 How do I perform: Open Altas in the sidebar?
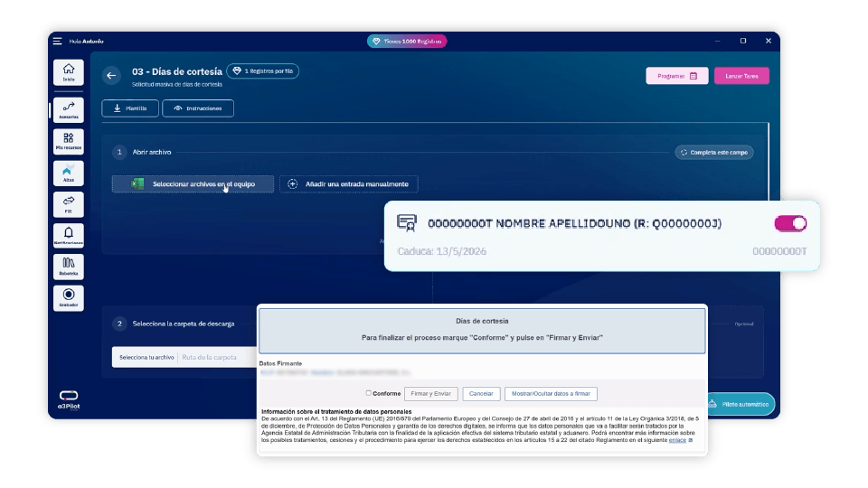point(69,173)
